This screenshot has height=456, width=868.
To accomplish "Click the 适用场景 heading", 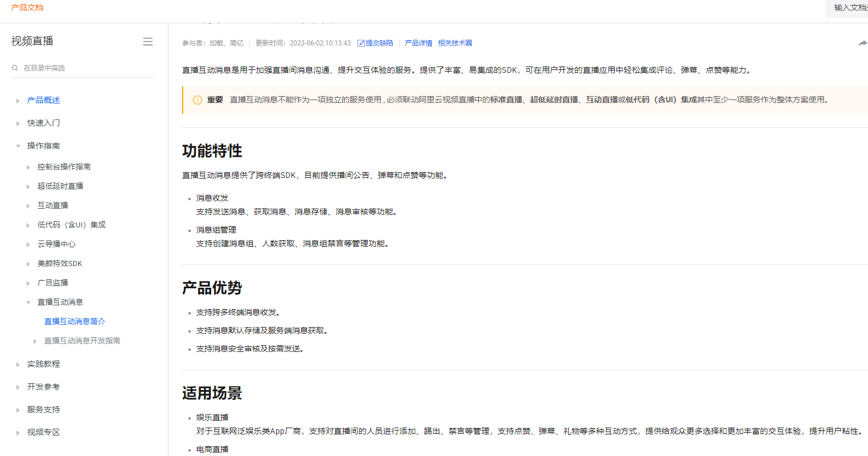I will pos(212,393).
